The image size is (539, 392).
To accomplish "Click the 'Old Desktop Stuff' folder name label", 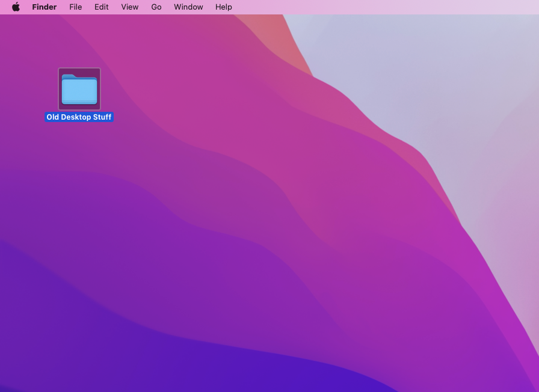I will 79,117.
